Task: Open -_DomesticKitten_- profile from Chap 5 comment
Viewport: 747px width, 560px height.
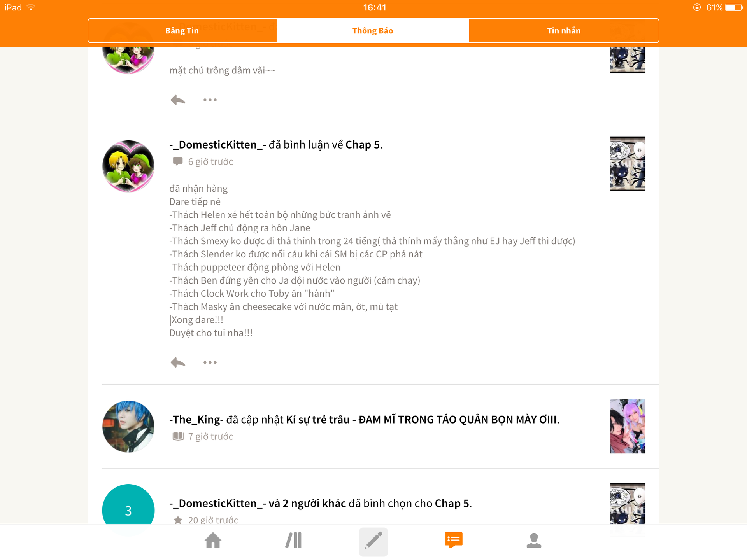Action: (218, 145)
